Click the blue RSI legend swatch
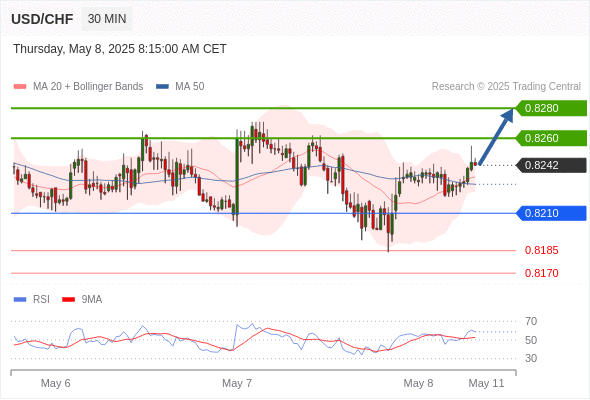The image size is (590, 400). pos(20,300)
